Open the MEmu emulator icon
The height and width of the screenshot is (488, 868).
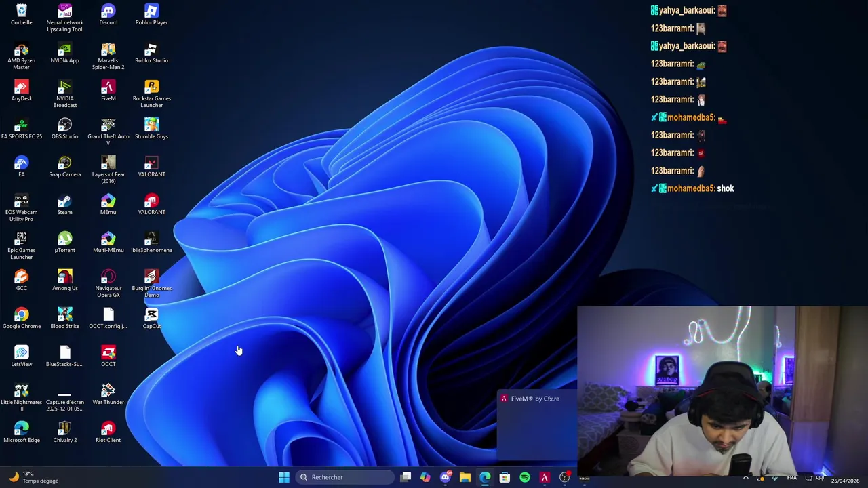(x=108, y=205)
